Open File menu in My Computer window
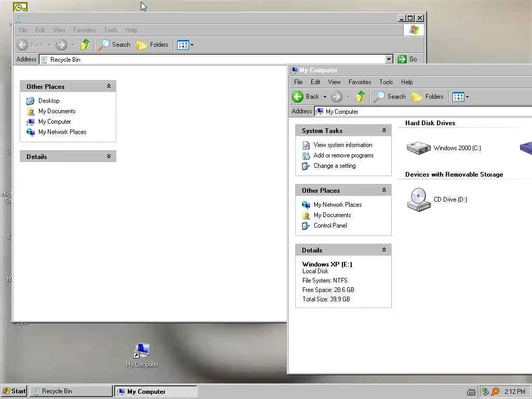 click(298, 82)
